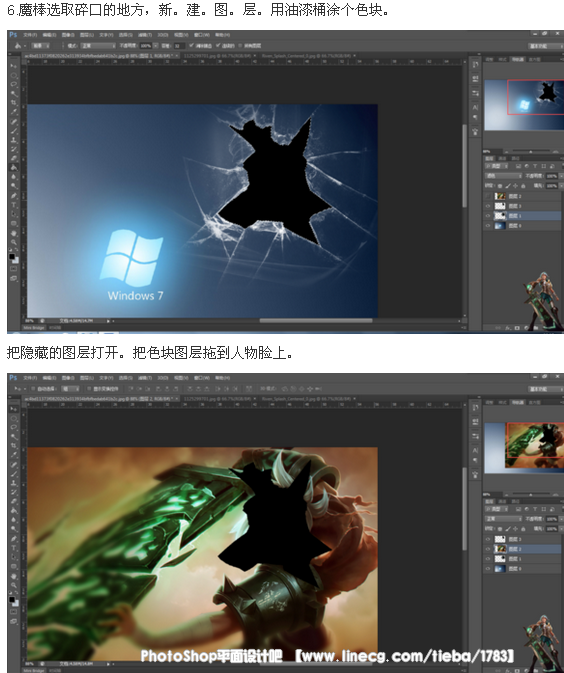Image resolution: width=564 pixels, height=673 pixels.
Task: Open the fill source dropdown in paint bucket options
Action: (41, 45)
